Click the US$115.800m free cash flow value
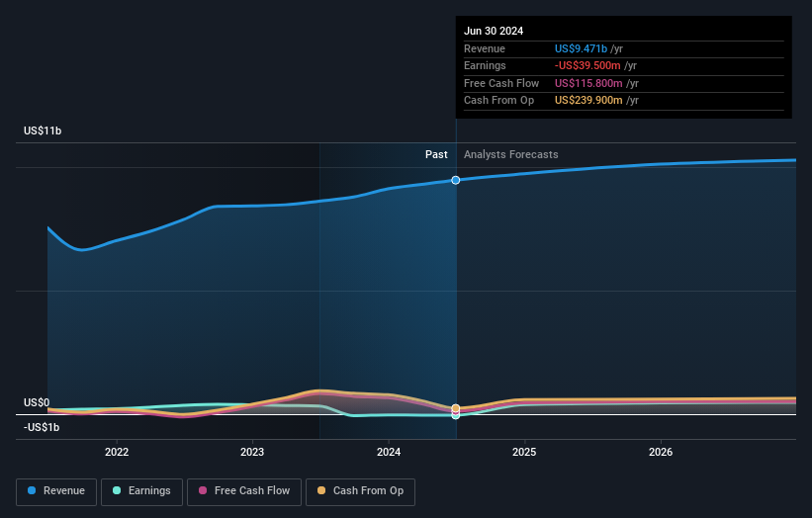 click(x=588, y=83)
